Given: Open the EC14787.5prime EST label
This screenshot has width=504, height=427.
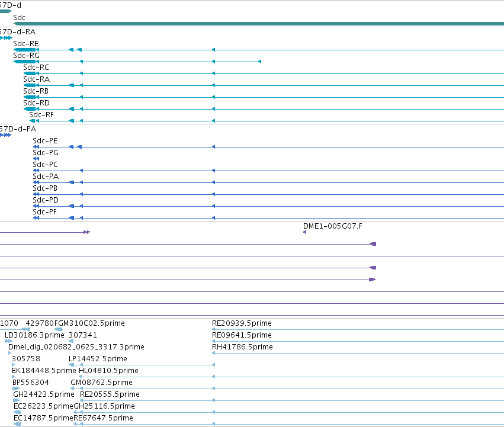Looking at the screenshot, I should pos(43,418).
